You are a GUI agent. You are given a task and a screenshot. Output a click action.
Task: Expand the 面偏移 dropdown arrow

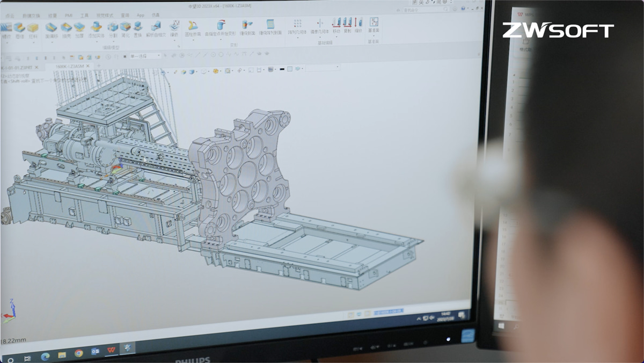[52, 43]
